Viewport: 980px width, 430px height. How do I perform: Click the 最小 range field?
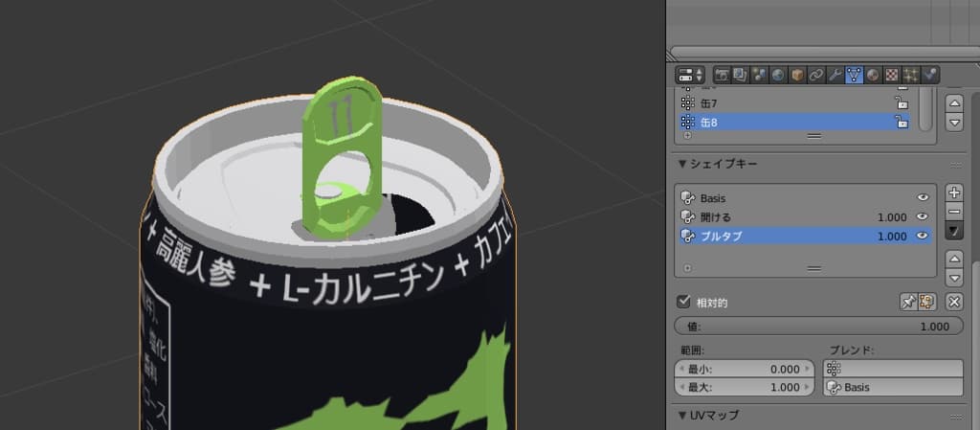pos(745,369)
